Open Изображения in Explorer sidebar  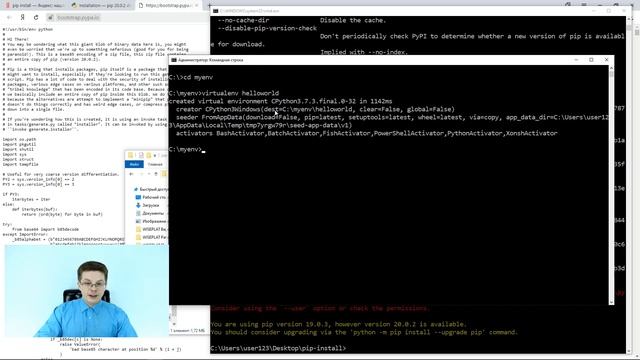click(151, 221)
